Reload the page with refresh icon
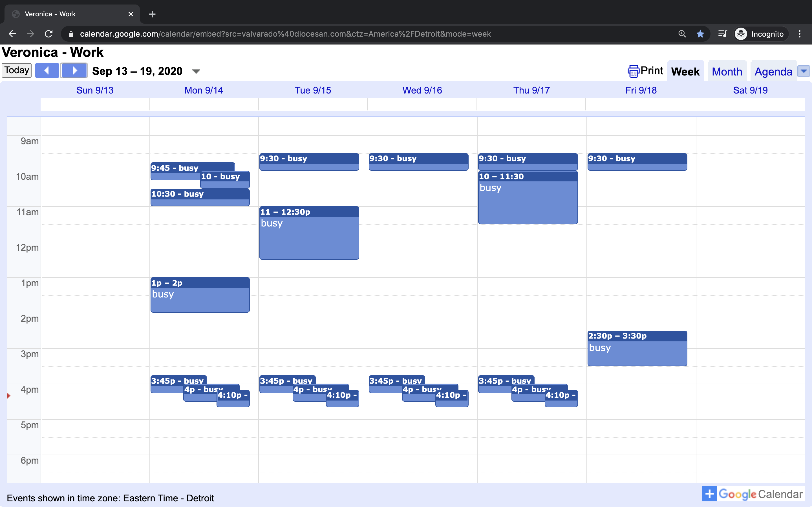The height and width of the screenshot is (507, 812). tap(49, 34)
